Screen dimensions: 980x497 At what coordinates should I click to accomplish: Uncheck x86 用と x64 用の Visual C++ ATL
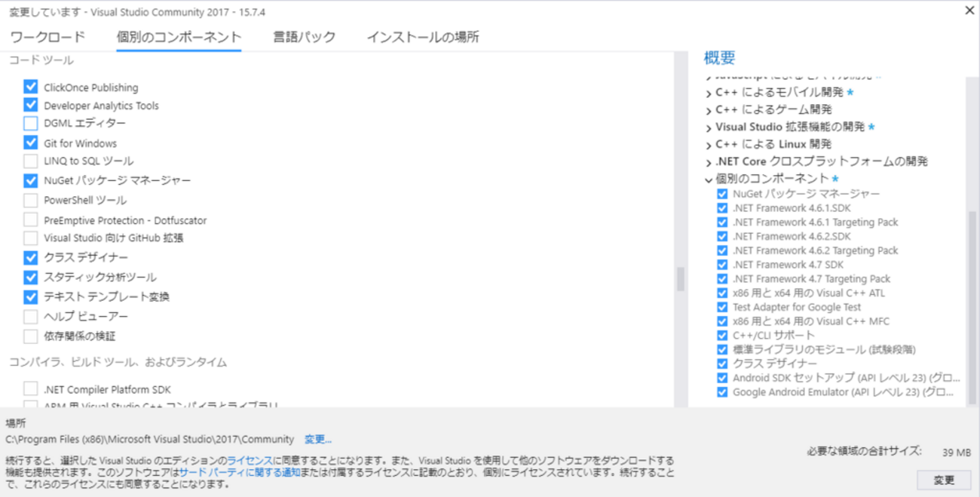click(x=722, y=293)
